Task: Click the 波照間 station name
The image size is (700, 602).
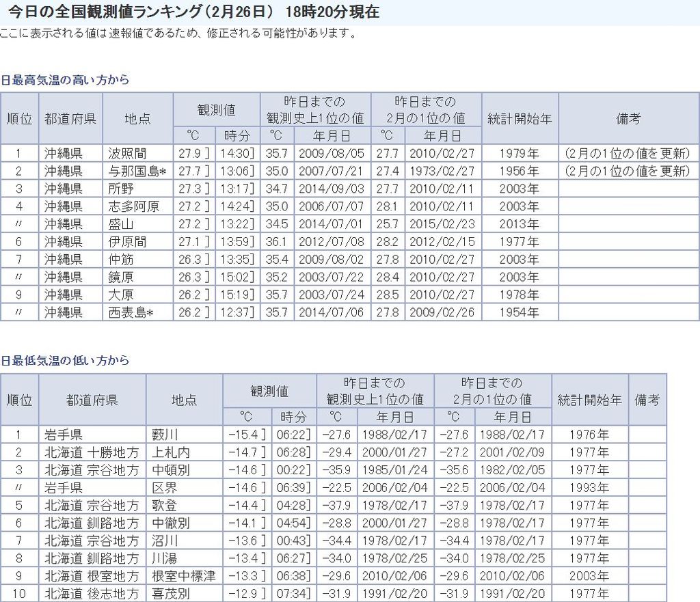Action: (x=127, y=153)
